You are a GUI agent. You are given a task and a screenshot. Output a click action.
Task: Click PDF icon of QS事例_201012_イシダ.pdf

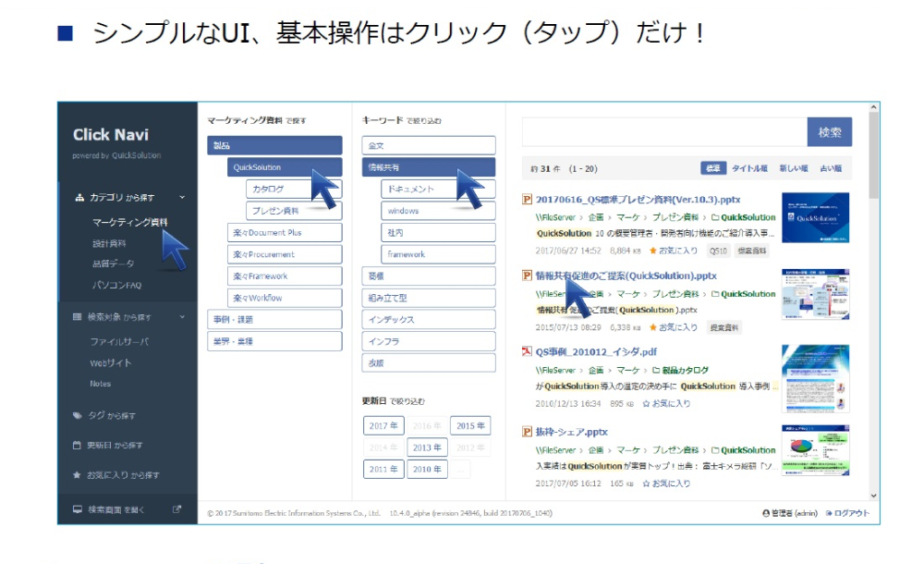(x=527, y=351)
